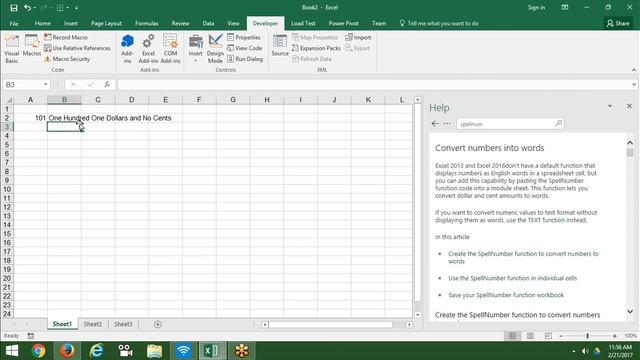Open the Name Box dropdown

click(45, 84)
